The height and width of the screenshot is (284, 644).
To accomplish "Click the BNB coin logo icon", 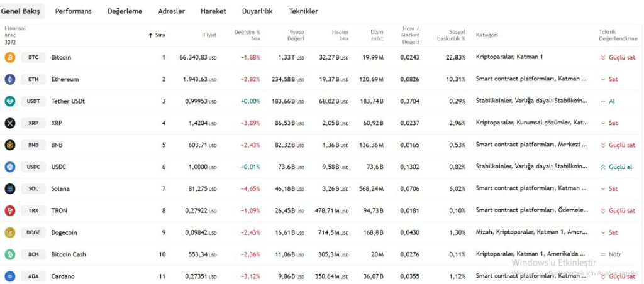I will [10, 145].
